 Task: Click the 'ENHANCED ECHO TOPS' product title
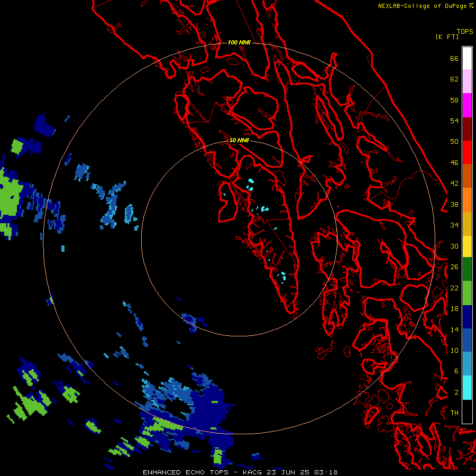click(186, 472)
